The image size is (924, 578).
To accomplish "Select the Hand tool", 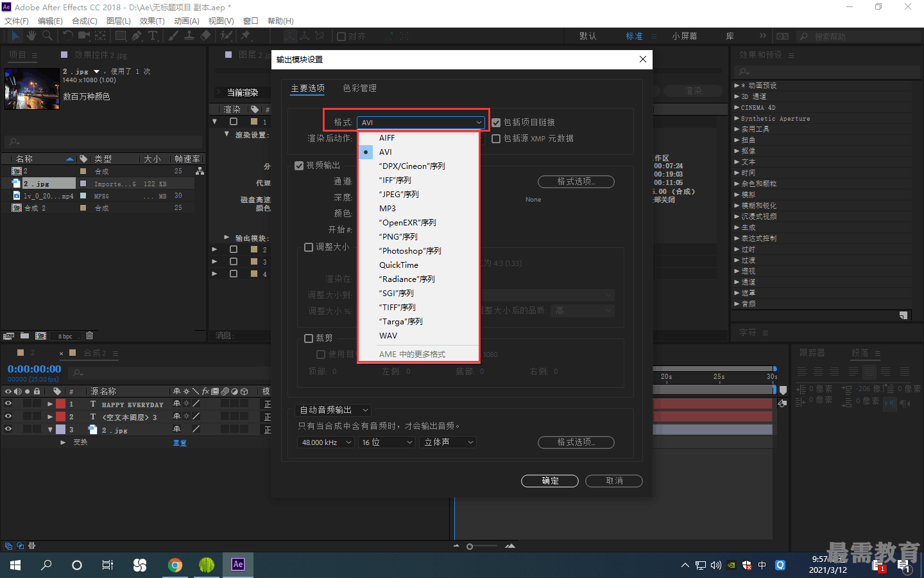I will (x=31, y=36).
